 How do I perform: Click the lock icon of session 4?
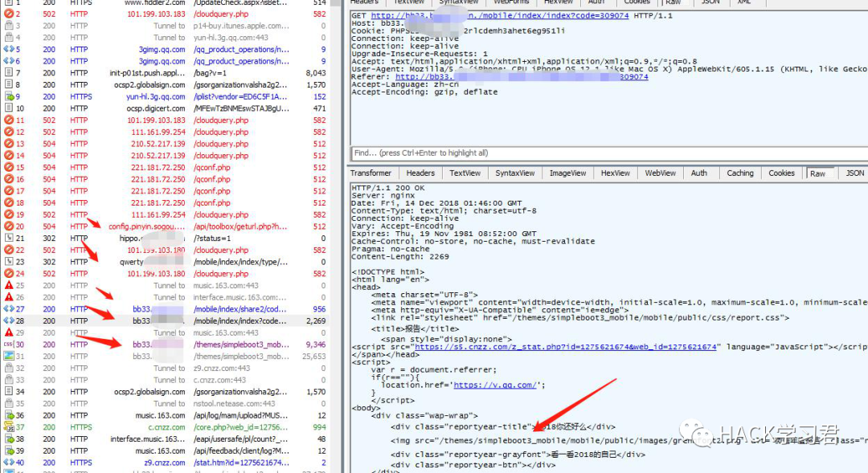pyautogui.click(x=9, y=37)
